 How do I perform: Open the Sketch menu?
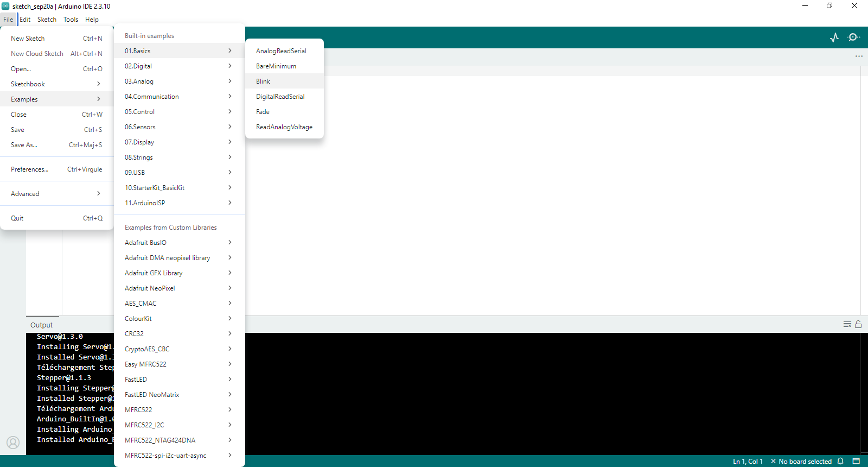click(x=47, y=19)
